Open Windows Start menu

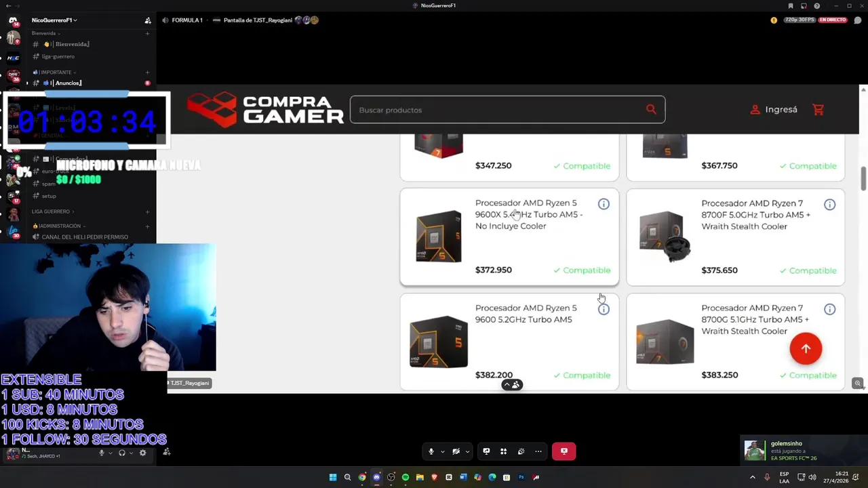click(x=333, y=477)
